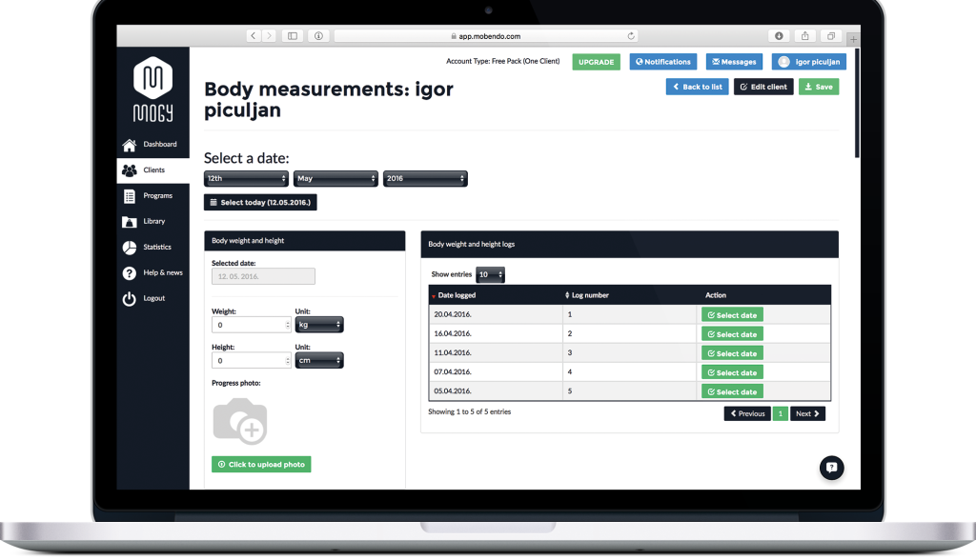Open the day dropdown showing 12th

(246, 178)
